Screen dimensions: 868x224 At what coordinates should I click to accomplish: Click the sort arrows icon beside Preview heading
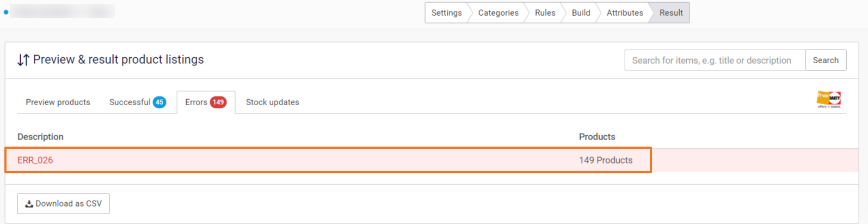[23, 60]
